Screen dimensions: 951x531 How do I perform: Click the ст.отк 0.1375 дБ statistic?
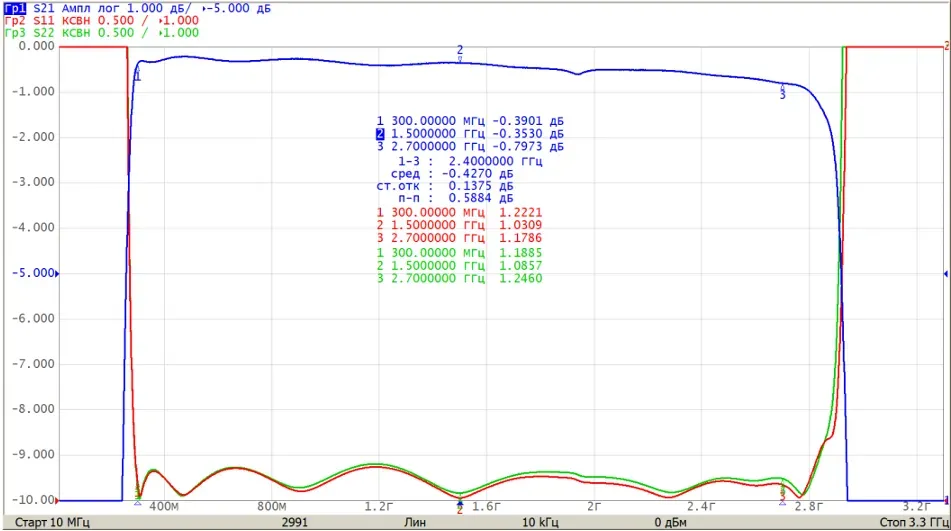pos(445,186)
